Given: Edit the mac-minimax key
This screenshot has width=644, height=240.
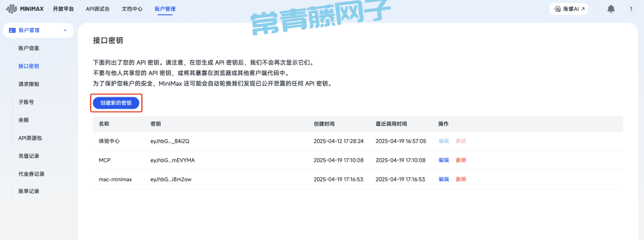Looking at the screenshot, I should coord(444,179).
